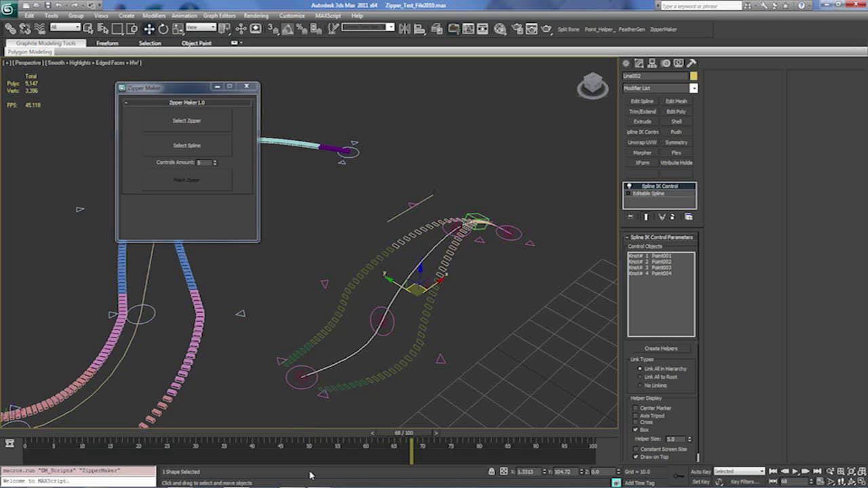Switch to the Freeform ribbon tab

click(x=107, y=43)
